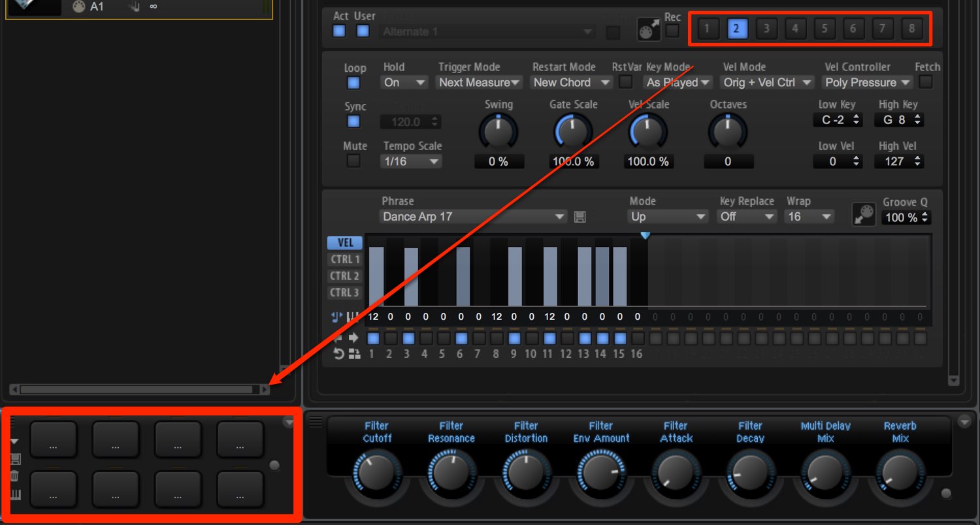The image size is (980, 525).
Task: Select variation button 2
Action: point(736,29)
